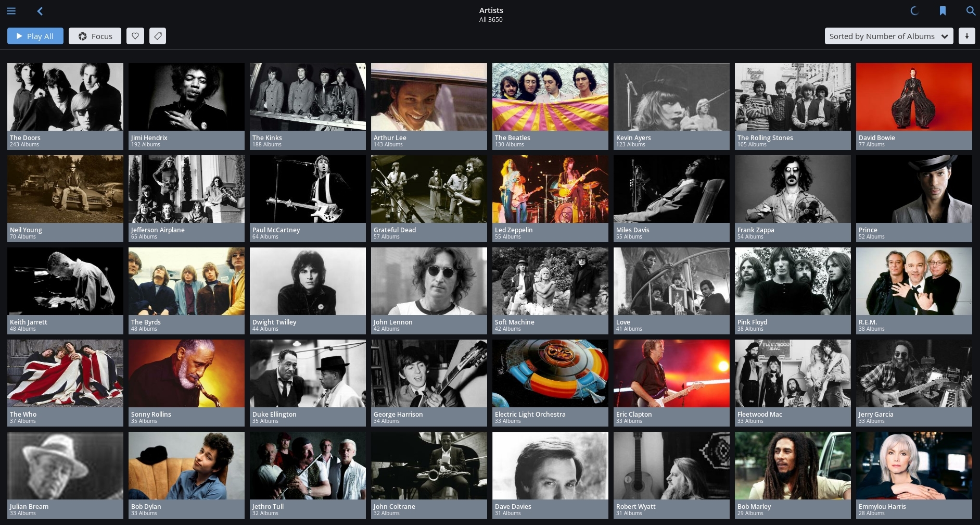Screen dimensions: 980x525
Task: Open Jerry Garcia artist image
Action: click(914, 373)
